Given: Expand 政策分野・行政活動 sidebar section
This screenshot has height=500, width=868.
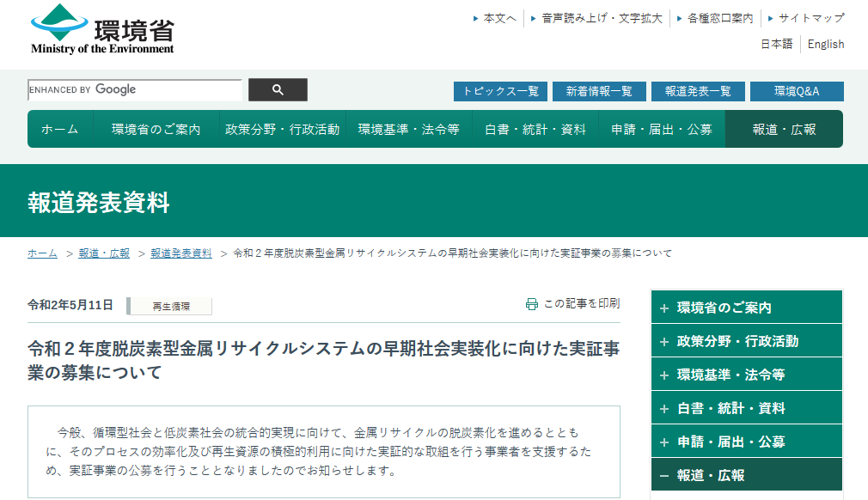Looking at the screenshot, I should (746, 341).
